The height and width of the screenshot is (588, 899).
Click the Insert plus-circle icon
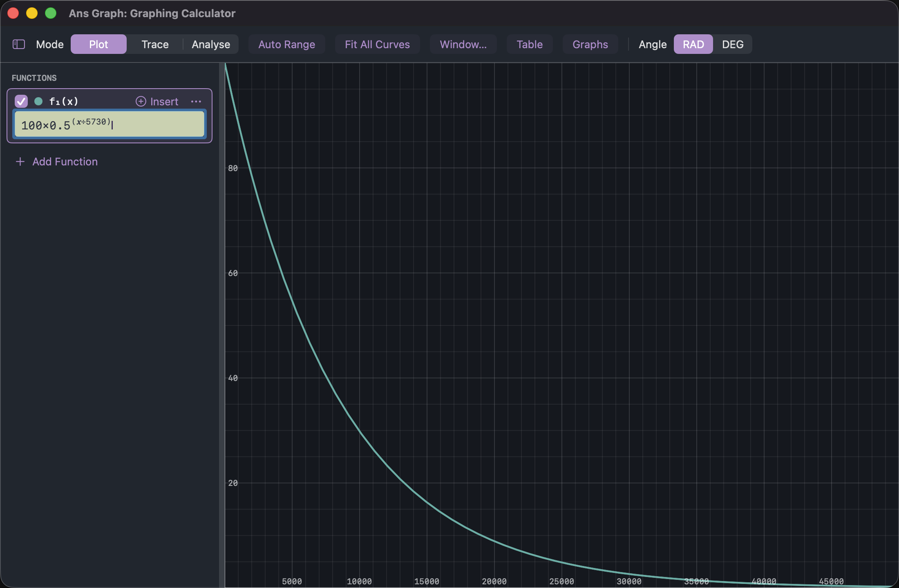141,101
